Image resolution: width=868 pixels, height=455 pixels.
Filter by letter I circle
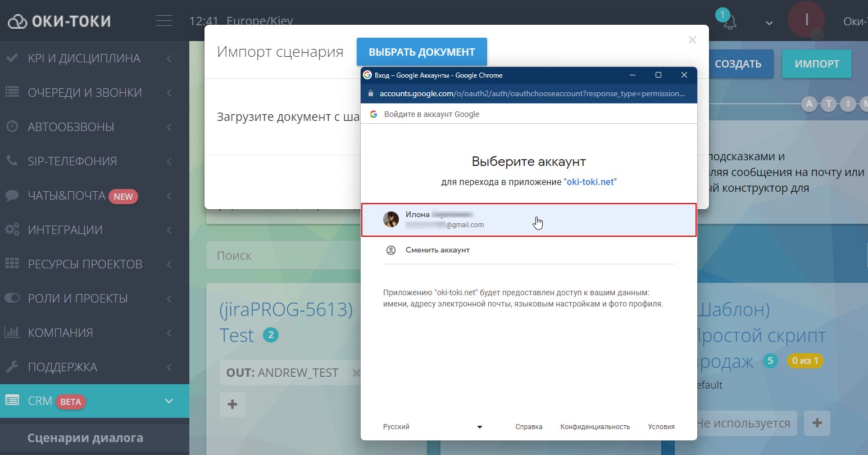pyautogui.click(x=848, y=104)
